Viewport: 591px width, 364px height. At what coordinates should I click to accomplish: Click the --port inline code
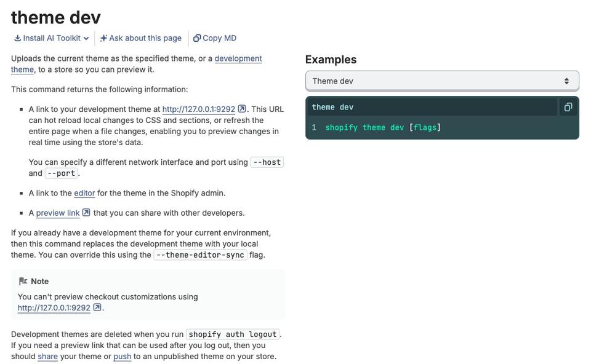point(62,173)
